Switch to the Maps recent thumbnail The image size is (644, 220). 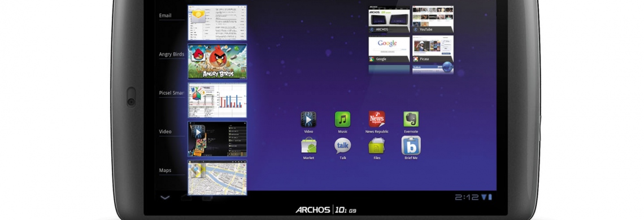pyautogui.click(x=217, y=177)
